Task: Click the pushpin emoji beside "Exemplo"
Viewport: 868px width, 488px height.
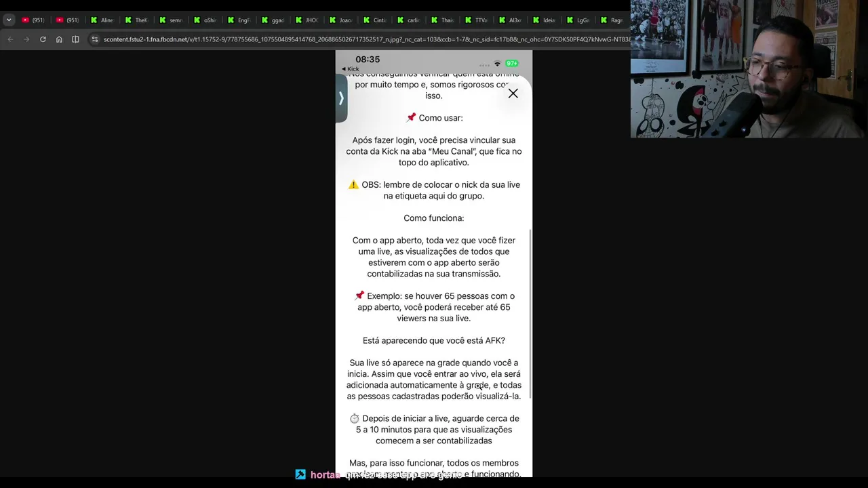Action: click(359, 296)
